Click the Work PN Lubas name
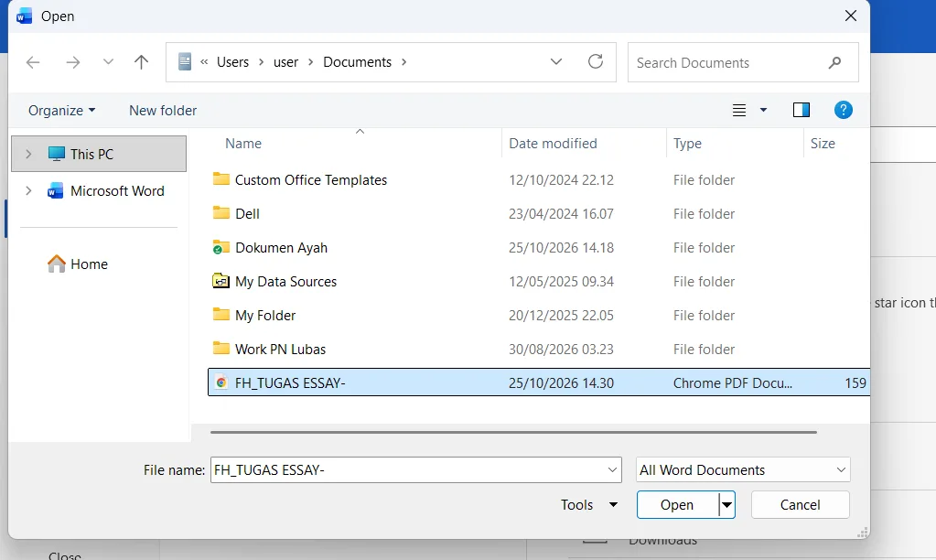 click(x=281, y=350)
